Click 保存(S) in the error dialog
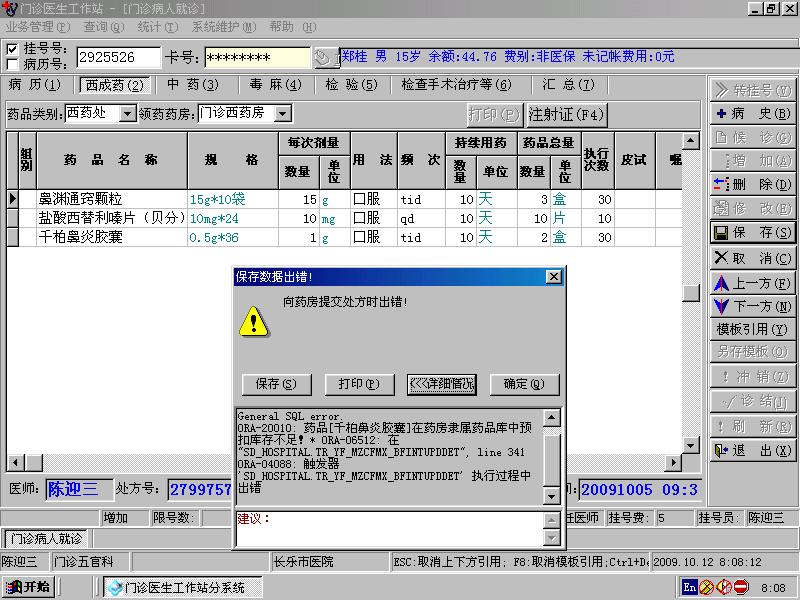The image size is (800, 600). [276, 384]
